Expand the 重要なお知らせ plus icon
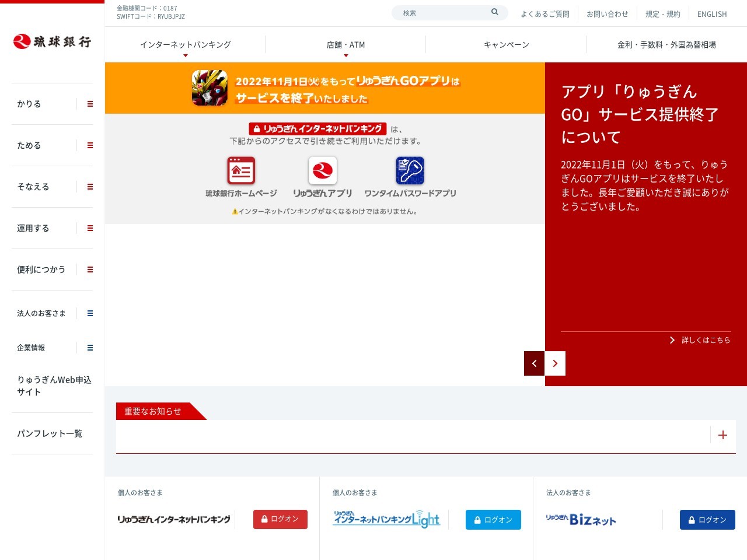This screenshot has height=560, width=747. pyautogui.click(x=722, y=435)
